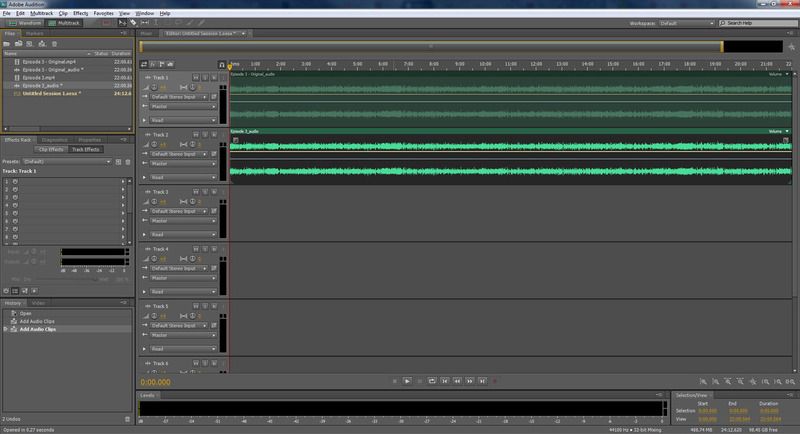Show Sends view icon above tracks
The width and height of the screenshot is (800, 434).
161,64
